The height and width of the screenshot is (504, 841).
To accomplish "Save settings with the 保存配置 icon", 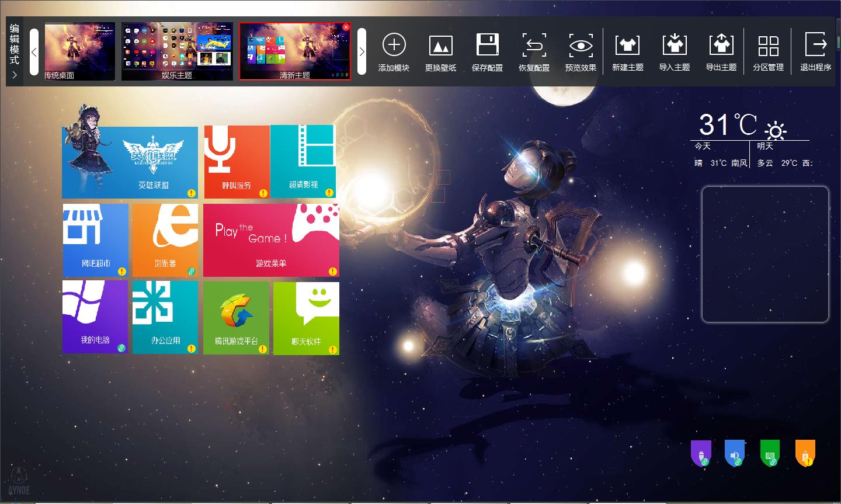I will (488, 45).
